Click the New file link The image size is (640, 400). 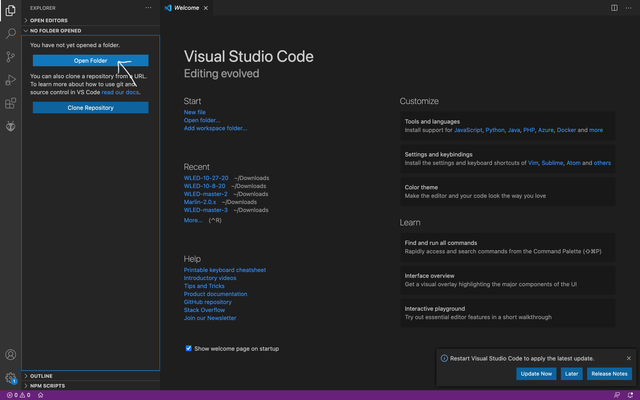pos(195,112)
